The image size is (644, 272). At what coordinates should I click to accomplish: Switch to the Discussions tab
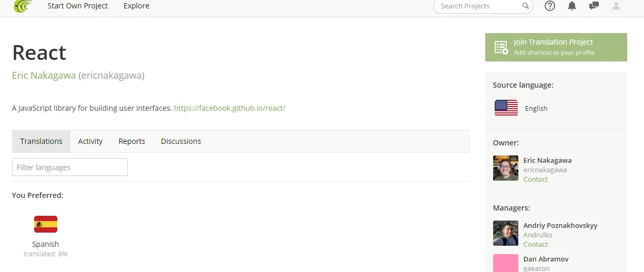point(181,141)
